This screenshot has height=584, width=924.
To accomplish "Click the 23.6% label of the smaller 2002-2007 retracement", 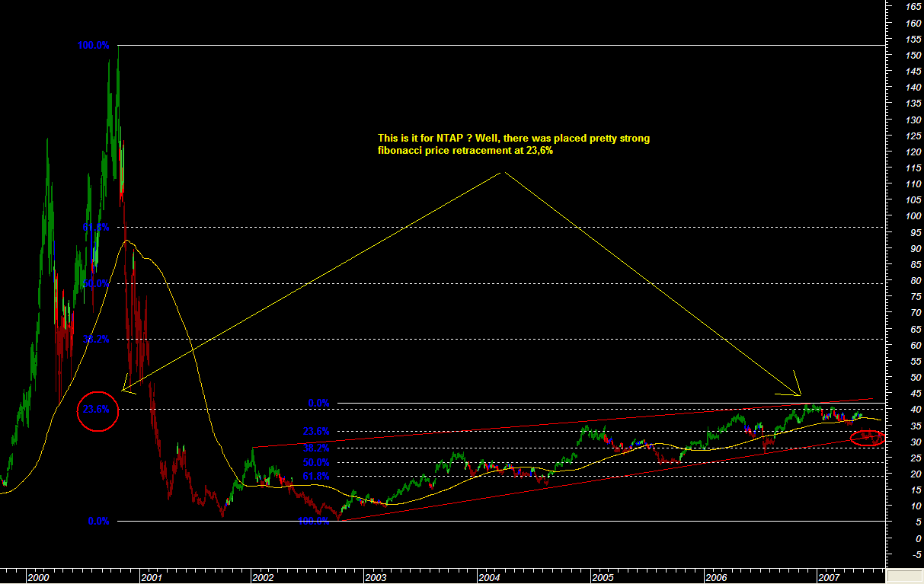I will 315,431.
